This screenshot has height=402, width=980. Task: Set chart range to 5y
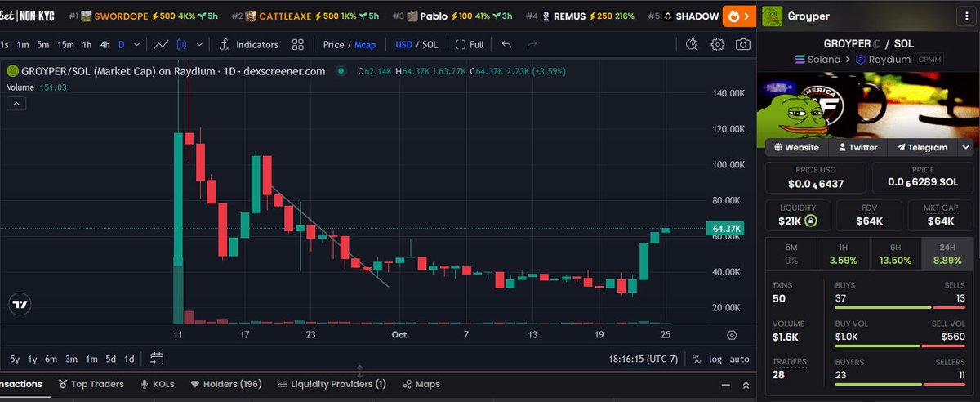[15, 359]
